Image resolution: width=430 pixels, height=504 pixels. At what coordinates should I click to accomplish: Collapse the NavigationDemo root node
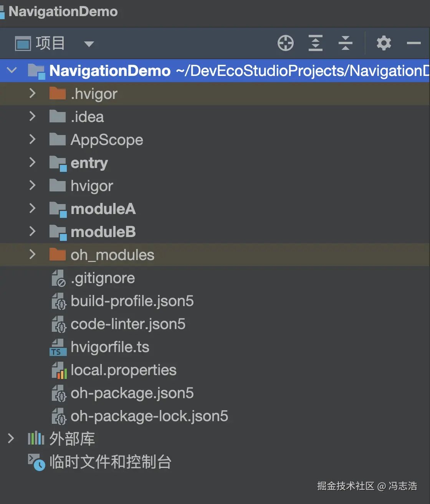pos(12,70)
